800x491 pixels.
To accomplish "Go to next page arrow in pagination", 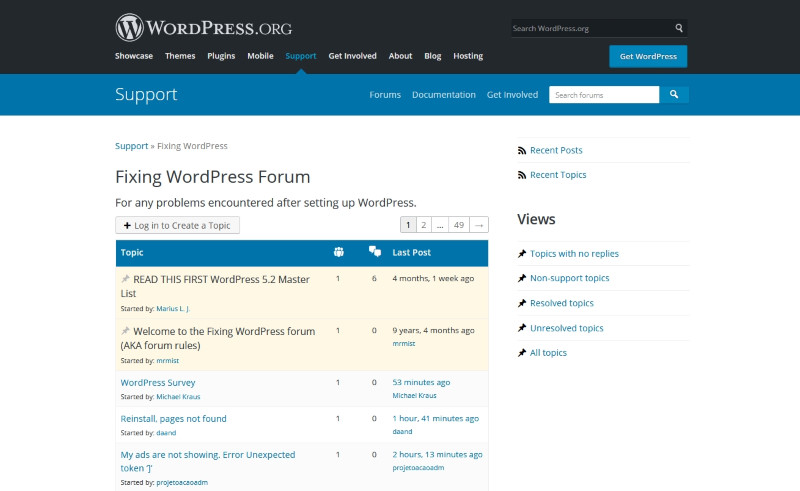I will pos(479,225).
